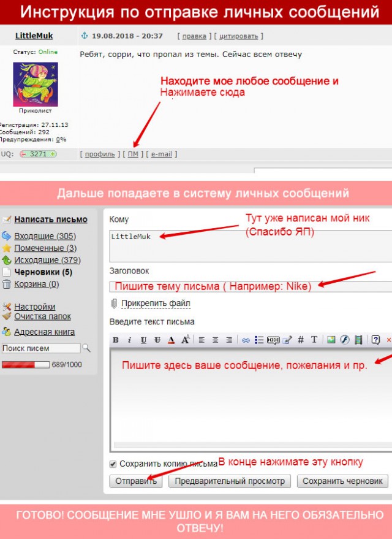Click the anchor permalink icon by post date
The height and width of the screenshot is (539, 392).
point(85,36)
